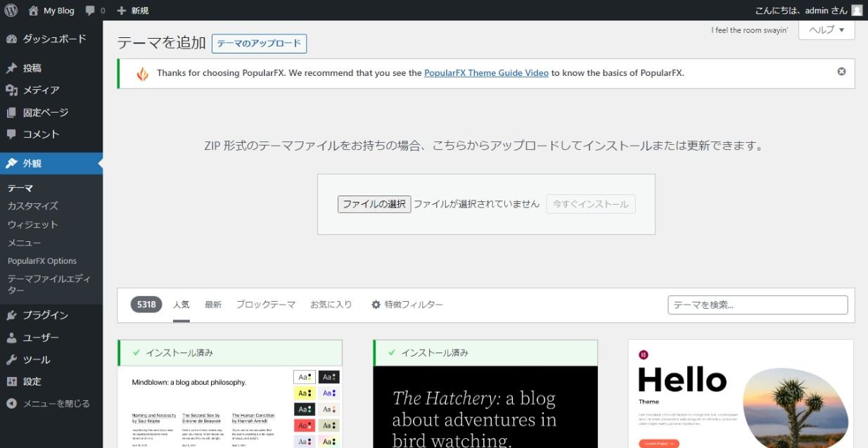868x448 pixels.
Task: Click the テーマのアップロード button
Action: [x=259, y=44]
